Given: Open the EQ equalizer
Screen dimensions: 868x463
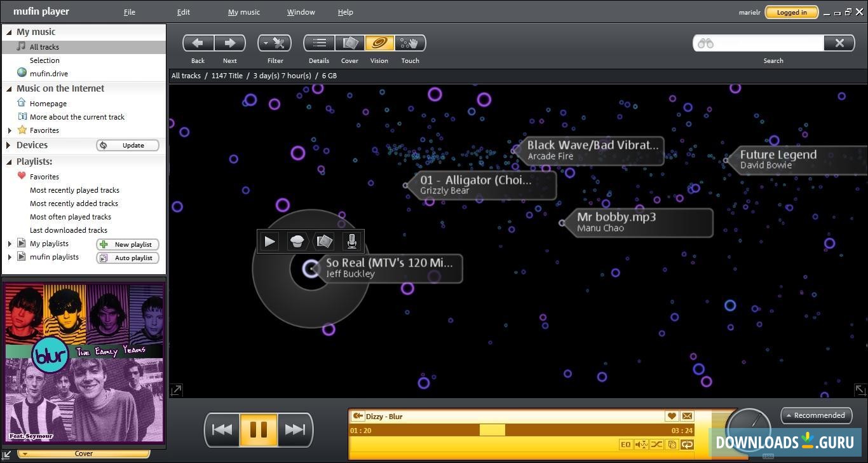Looking at the screenshot, I should click(626, 445).
